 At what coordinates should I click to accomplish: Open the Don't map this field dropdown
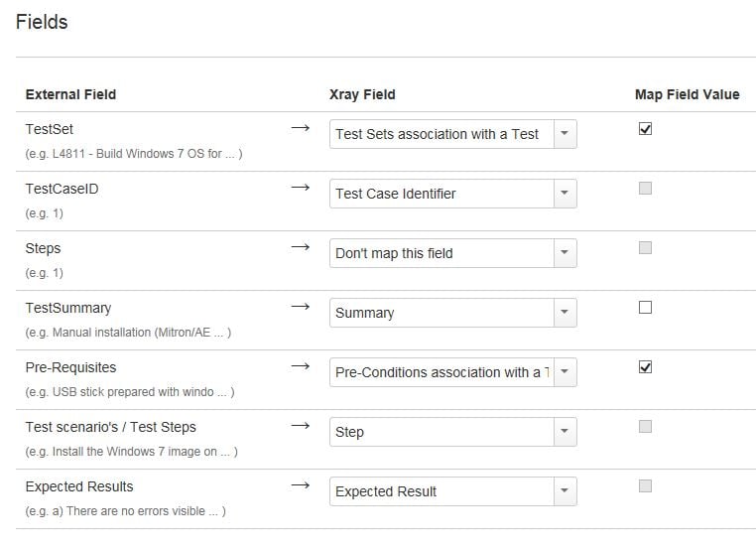[x=452, y=253]
